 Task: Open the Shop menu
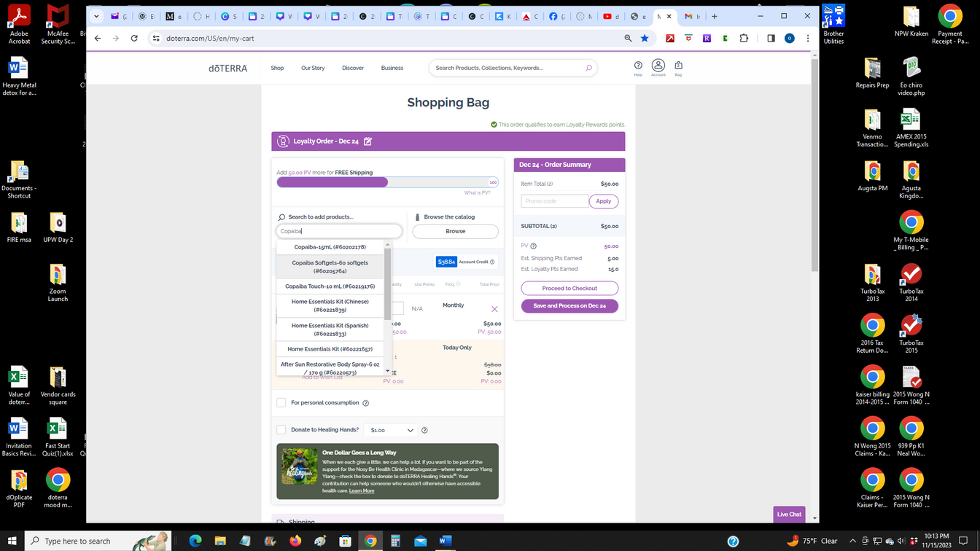[277, 68]
